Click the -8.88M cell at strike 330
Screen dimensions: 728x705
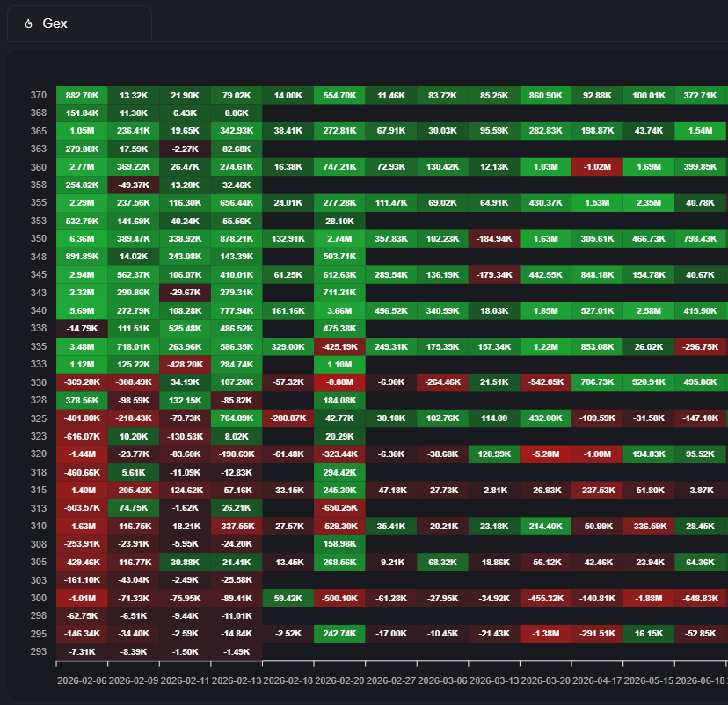pyautogui.click(x=339, y=382)
